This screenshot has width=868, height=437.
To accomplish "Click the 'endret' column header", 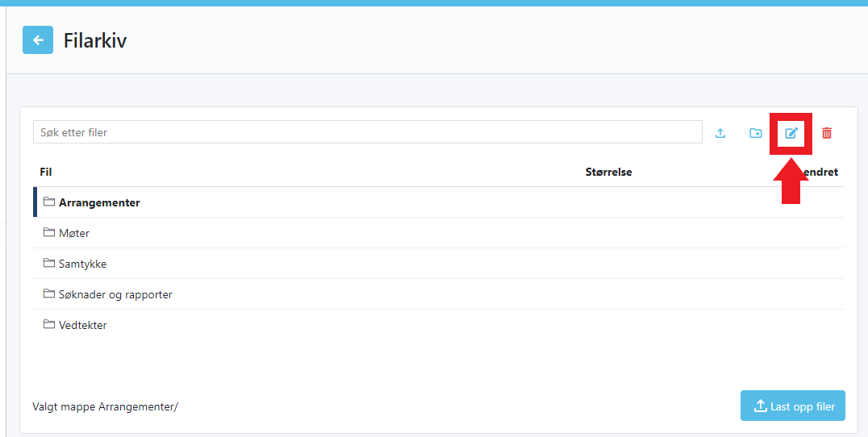I will (x=823, y=172).
